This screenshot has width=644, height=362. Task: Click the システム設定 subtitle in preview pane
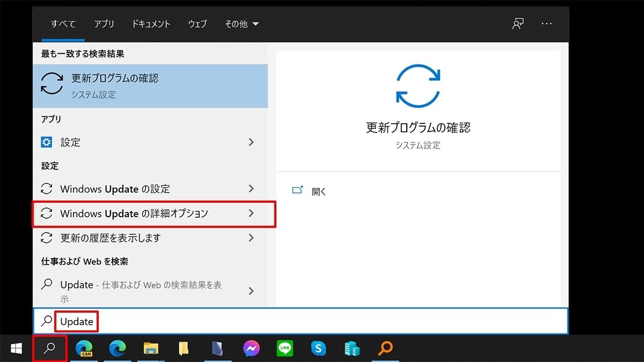[418, 145]
